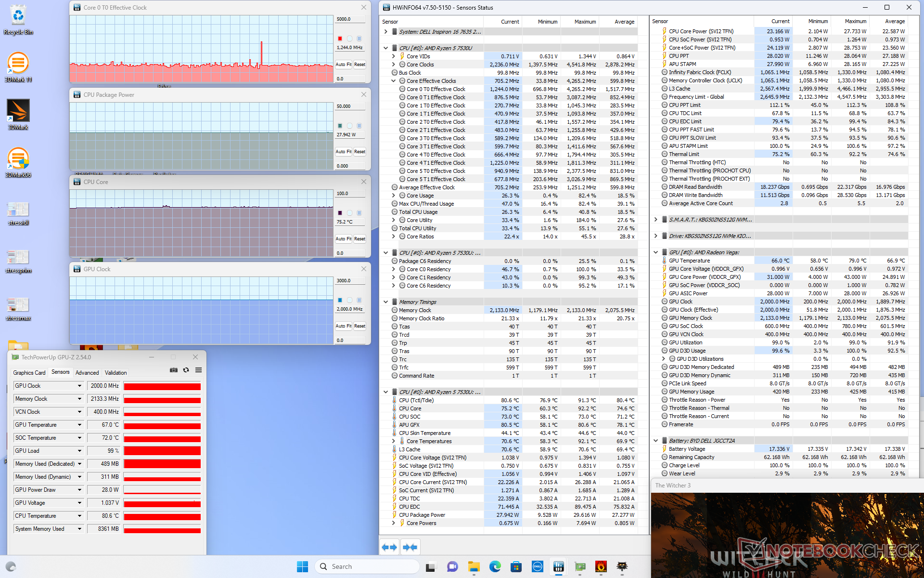Viewport: 924px width, 578px height.
Task: Switch to the Graphics Card tab in GPU-Z
Action: (x=29, y=373)
